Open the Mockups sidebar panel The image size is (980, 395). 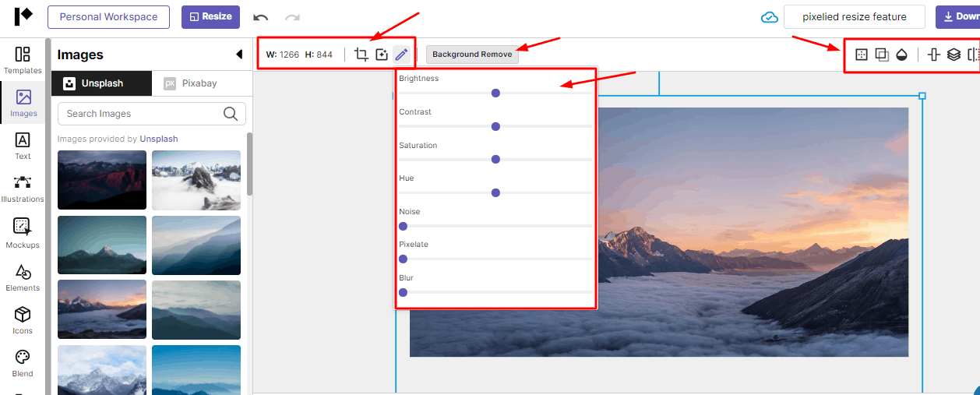(23, 233)
